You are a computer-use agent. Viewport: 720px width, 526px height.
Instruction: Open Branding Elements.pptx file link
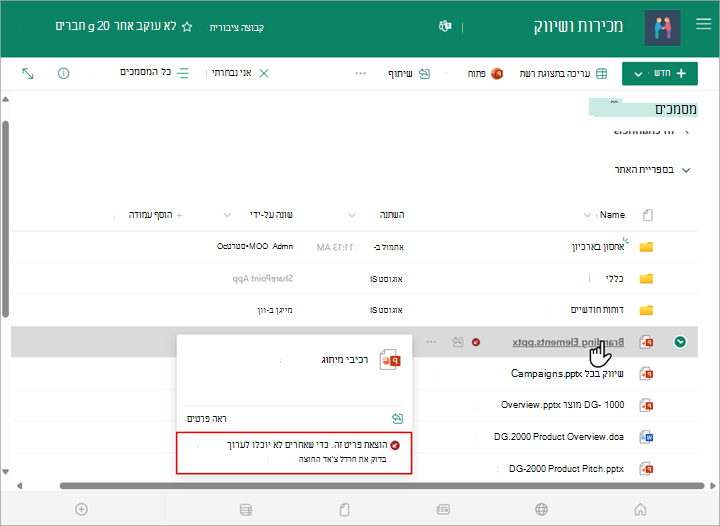click(x=568, y=342)
